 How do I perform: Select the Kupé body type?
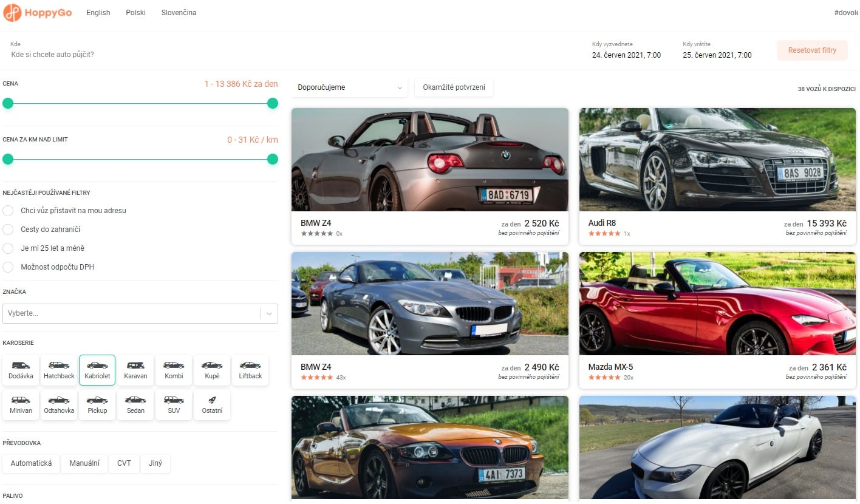coord(212,370)
